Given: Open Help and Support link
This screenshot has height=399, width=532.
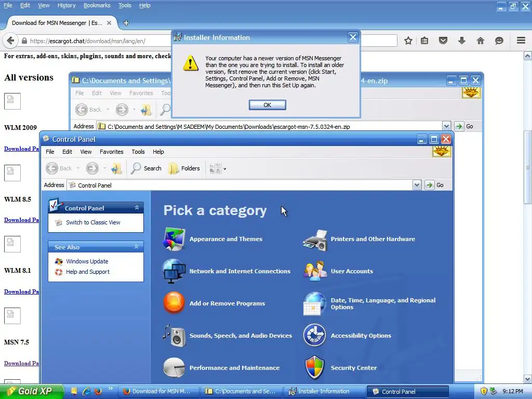Looking at the screenshot, I should pos(87,272).
